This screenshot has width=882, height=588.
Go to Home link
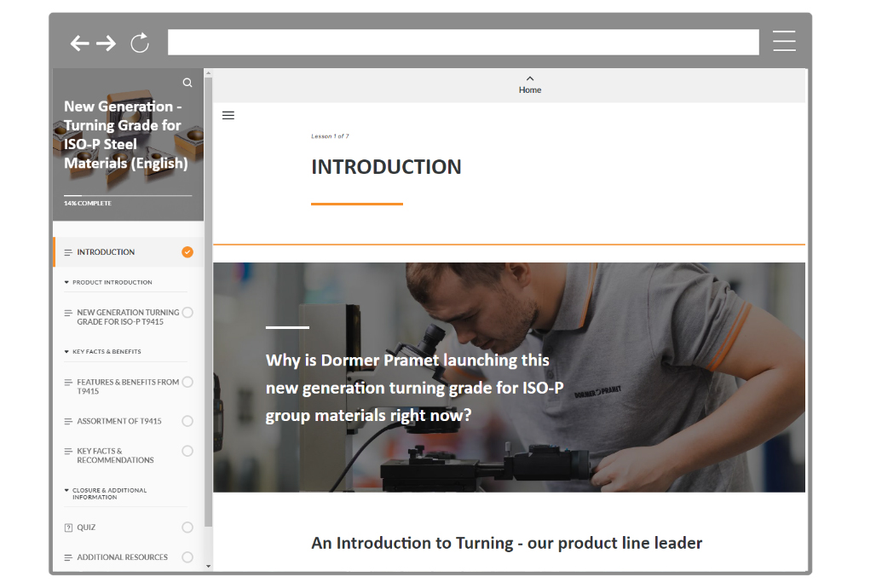[x=530, y=90]
